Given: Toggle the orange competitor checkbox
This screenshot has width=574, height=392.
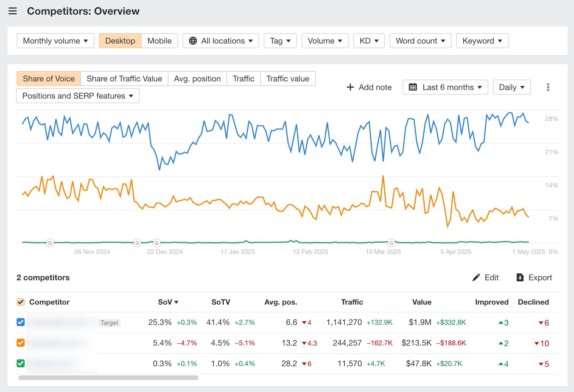Looking at the screenshot, I should 21,343.
